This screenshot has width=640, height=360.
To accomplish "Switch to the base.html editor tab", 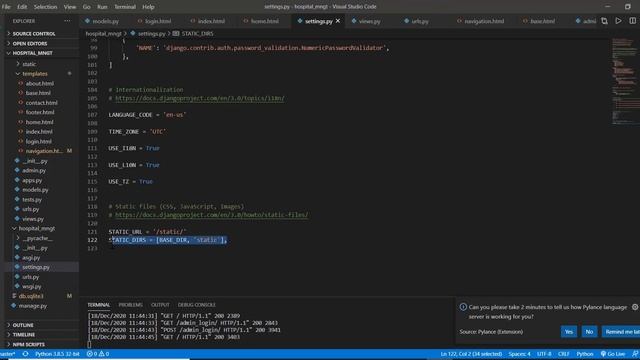I will (542, 21).
